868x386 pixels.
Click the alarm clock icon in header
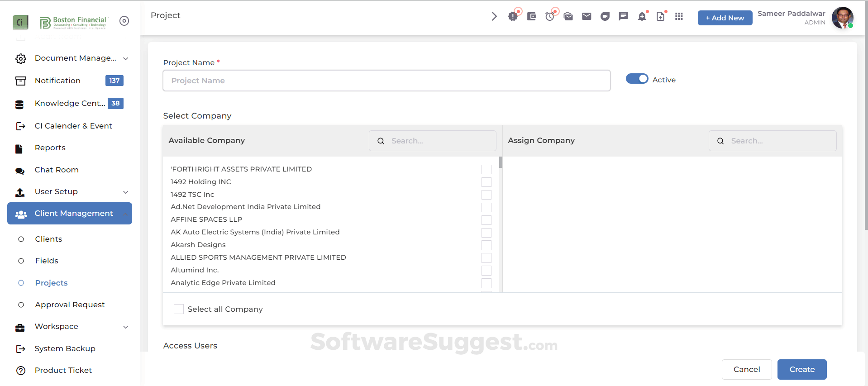click(549, 16)
